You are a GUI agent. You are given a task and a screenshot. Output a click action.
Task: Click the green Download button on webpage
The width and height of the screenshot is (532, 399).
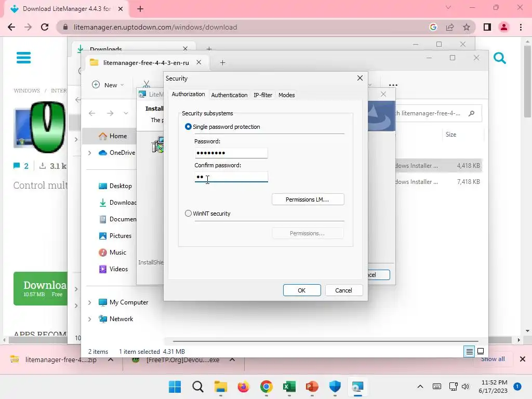pos(41,289)
